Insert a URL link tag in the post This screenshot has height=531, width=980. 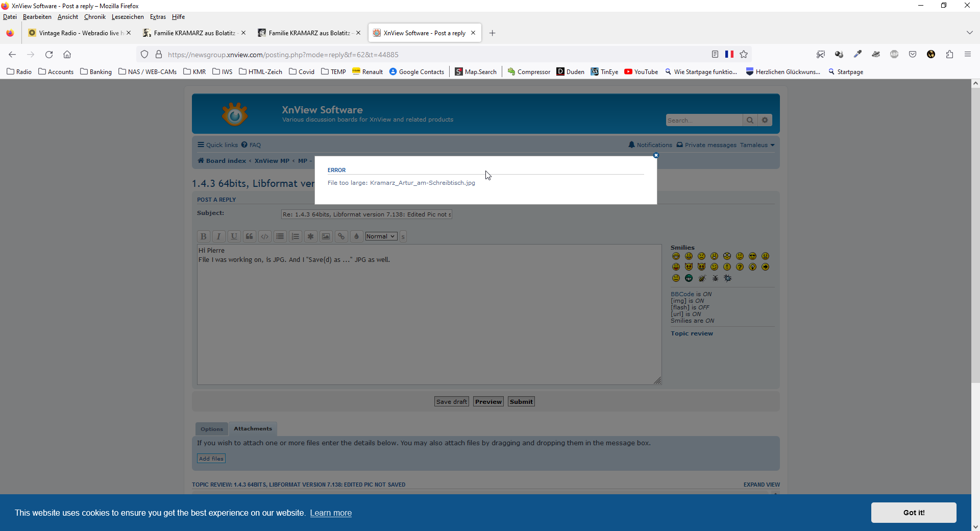pyautogui.click(x=341, y=236)
